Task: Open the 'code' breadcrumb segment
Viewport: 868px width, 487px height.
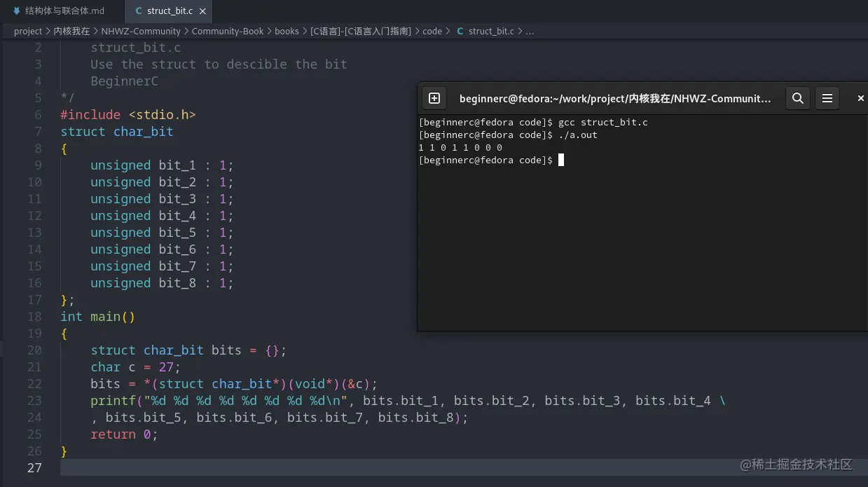Action: (432, 32)
